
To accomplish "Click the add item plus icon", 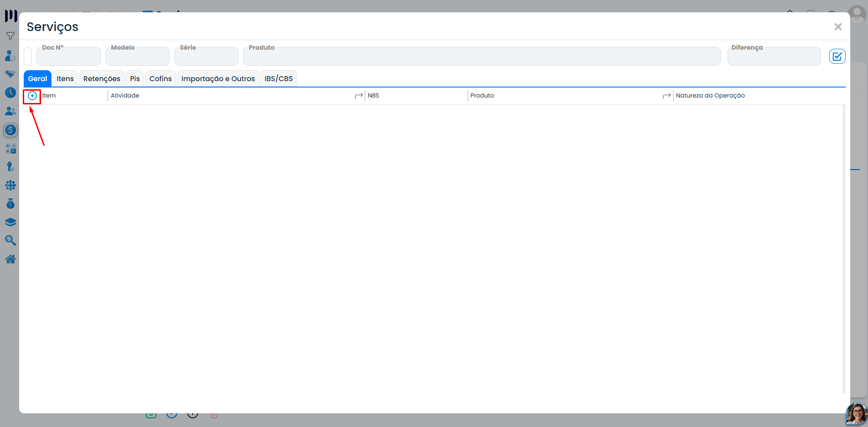I will coord(32,96).
